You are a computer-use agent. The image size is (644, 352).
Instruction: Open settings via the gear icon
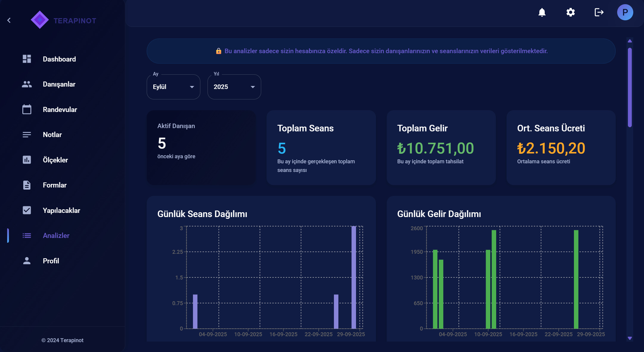[570, 12]
